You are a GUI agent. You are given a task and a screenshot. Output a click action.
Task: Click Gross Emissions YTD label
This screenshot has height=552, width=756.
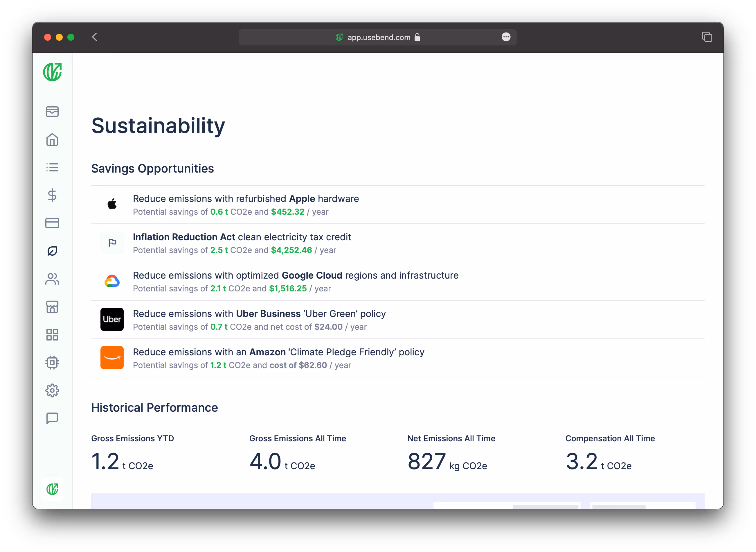pos(132,438)
